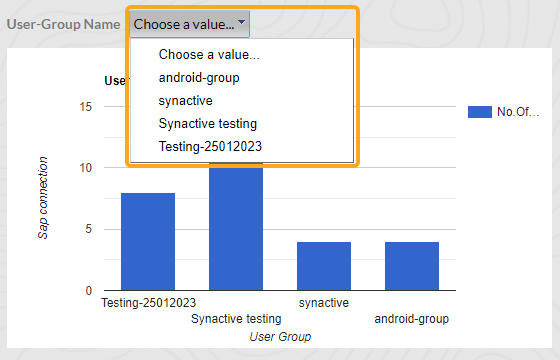Click the android-group bar in chart
The width and height of the screenshot is (560, 360).
click(412, 266)
